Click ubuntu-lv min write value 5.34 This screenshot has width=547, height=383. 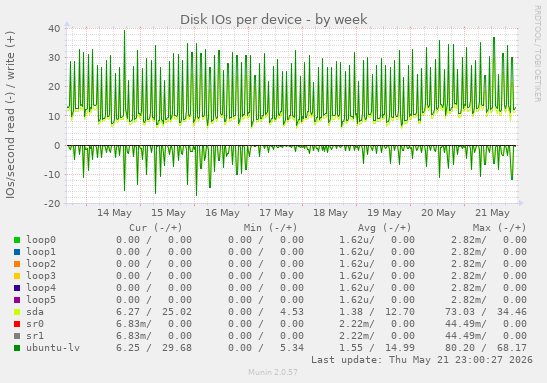pos(292,348)
